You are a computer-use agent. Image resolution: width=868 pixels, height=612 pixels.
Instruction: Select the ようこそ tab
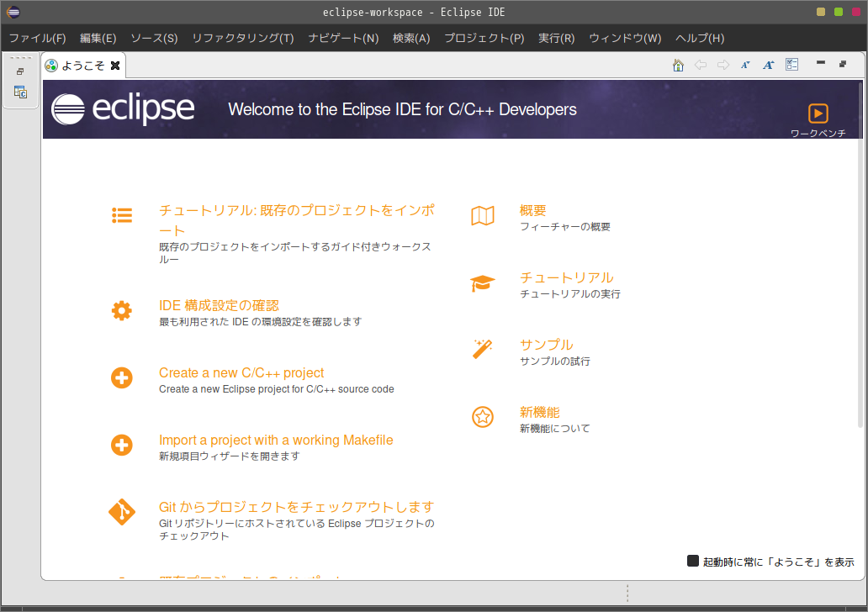82,66
